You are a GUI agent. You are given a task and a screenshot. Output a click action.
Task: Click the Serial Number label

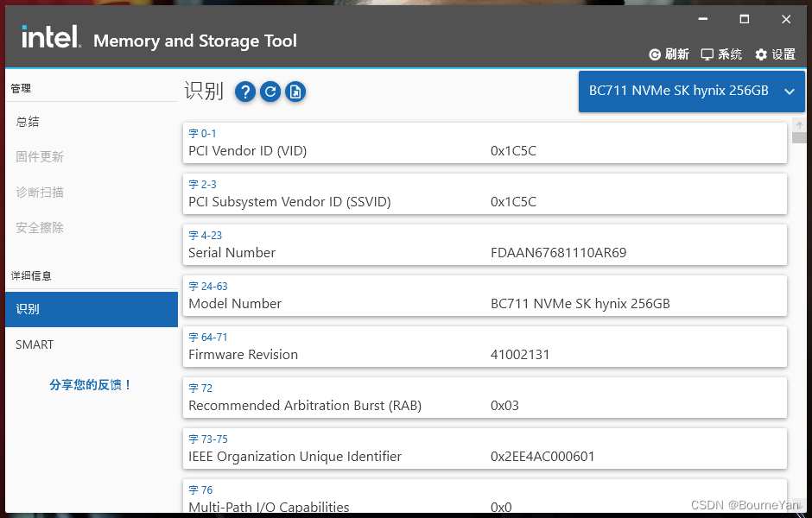(232, 253)
